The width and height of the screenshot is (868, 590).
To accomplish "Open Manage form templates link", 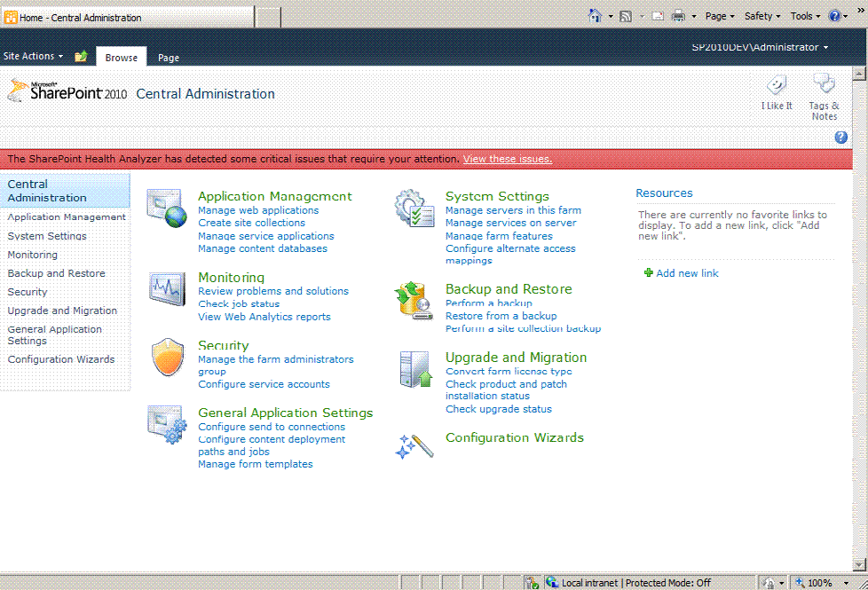I will tap(256, 464).
